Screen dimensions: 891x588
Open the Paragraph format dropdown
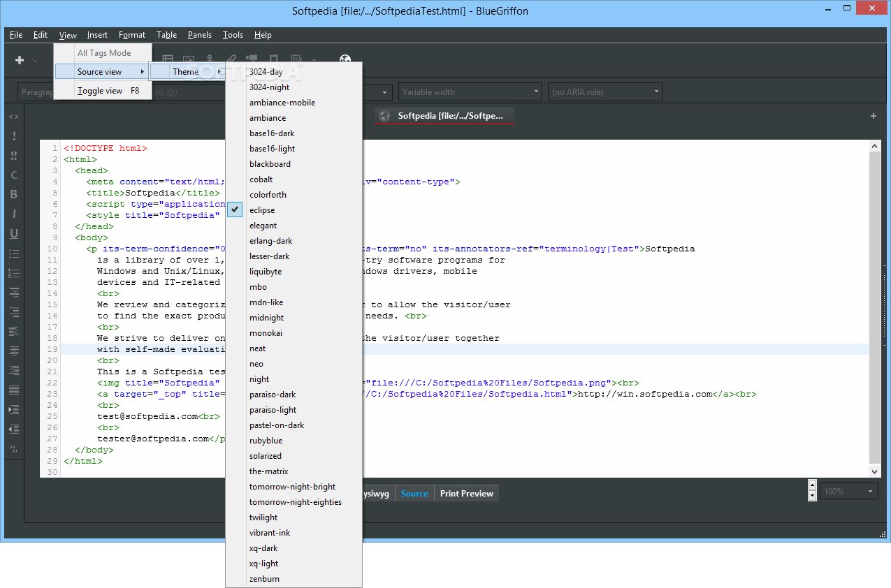(35, 91)
